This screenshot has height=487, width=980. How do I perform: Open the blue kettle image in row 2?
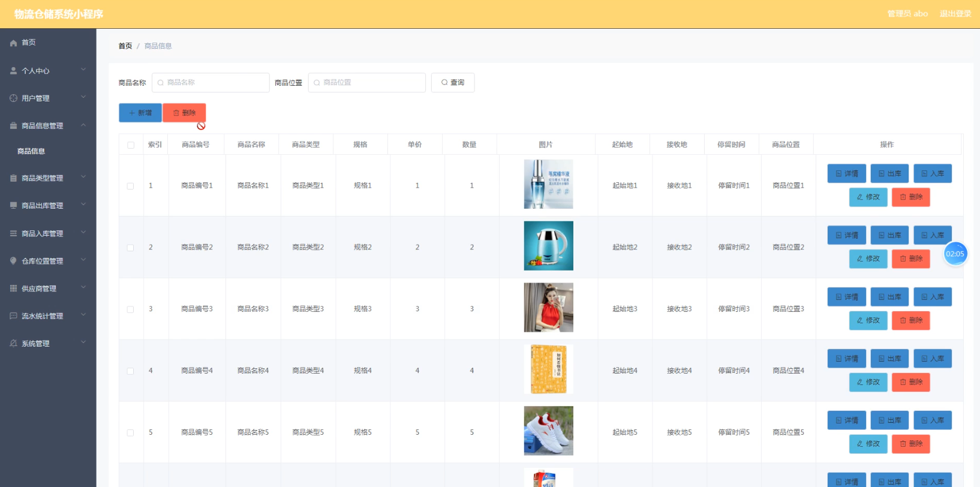(548, 246)
